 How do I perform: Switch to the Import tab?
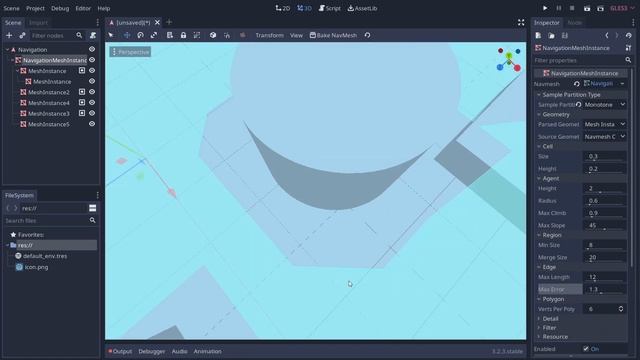click(x=38, y=23)
